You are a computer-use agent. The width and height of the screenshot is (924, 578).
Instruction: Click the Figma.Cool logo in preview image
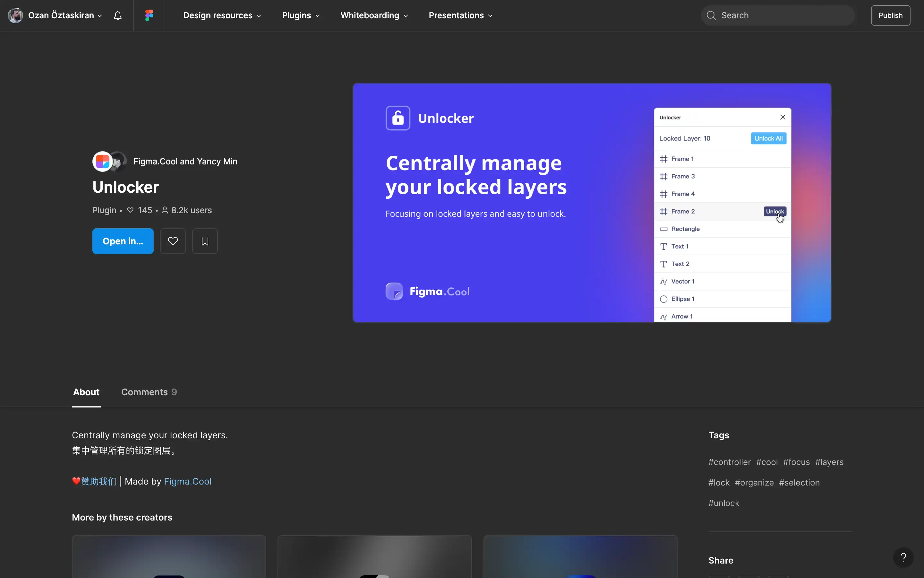427,291
